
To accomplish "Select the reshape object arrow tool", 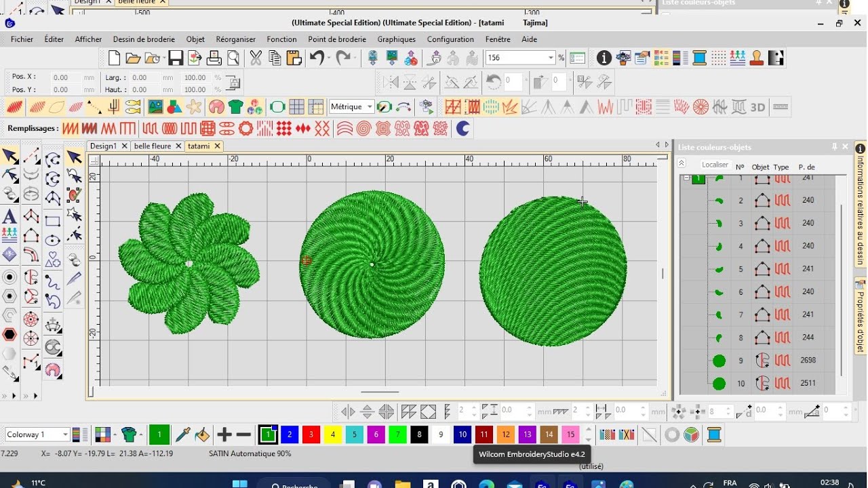I will click(9, 176).
